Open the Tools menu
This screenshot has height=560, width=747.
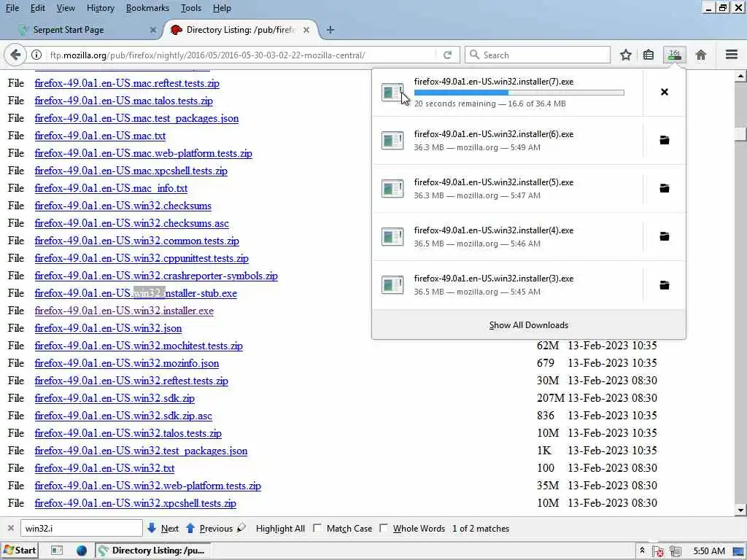[x=191, y=8]
